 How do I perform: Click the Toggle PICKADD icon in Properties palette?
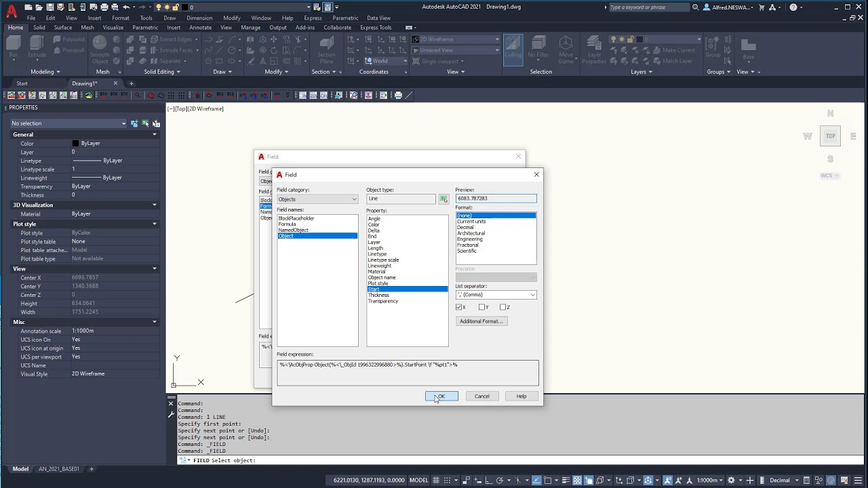pos(134,123)
